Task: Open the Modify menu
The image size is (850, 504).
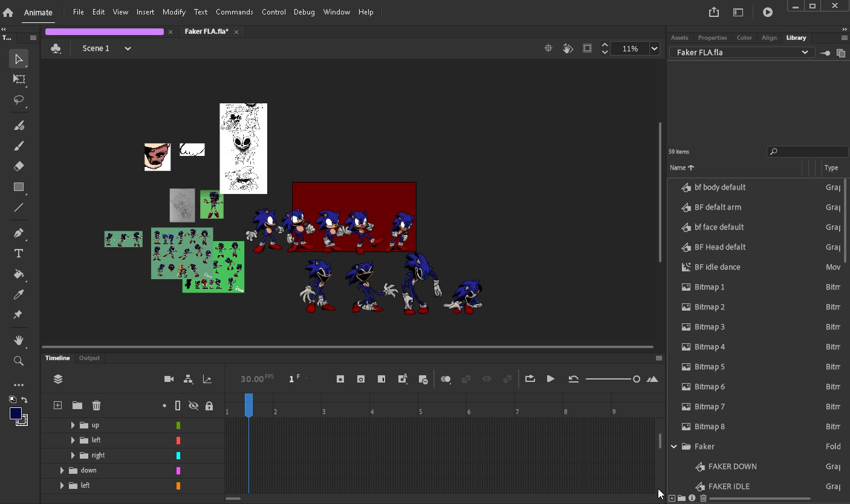Action: (174, 11)
